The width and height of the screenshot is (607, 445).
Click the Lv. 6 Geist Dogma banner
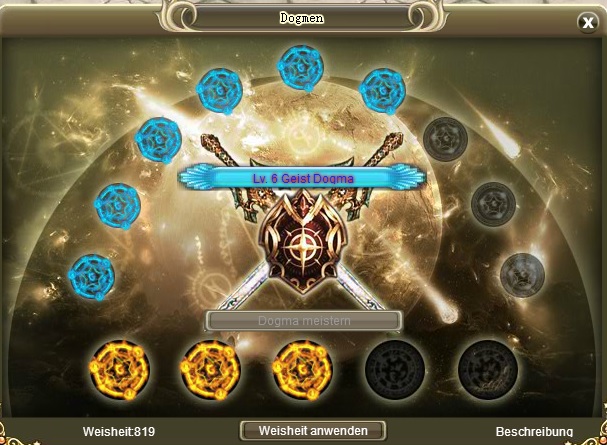pos(302,178)
